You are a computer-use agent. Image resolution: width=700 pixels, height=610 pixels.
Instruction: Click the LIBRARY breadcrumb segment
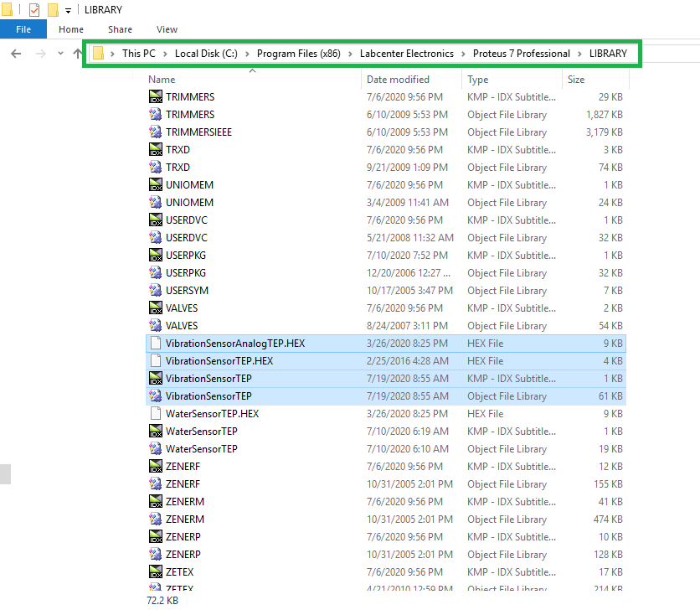pos(608,54)
